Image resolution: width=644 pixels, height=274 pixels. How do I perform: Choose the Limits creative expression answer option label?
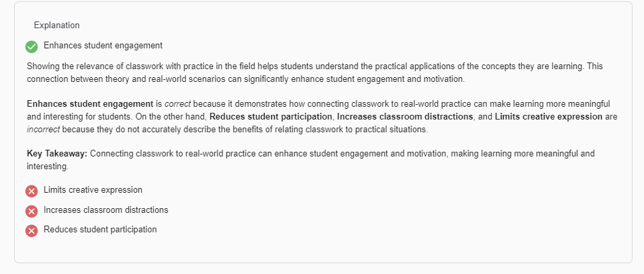pyautogui.click(x=93, y=190)
